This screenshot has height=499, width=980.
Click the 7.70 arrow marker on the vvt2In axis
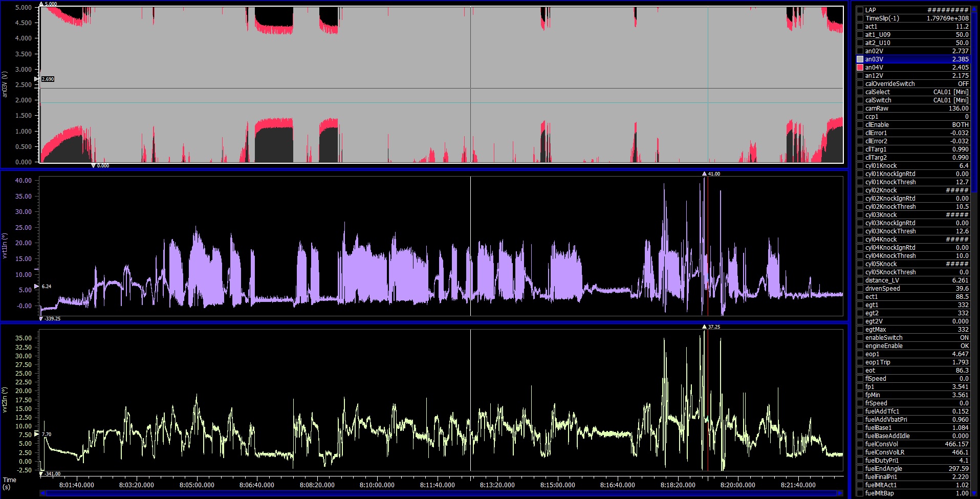coord(36,435)
